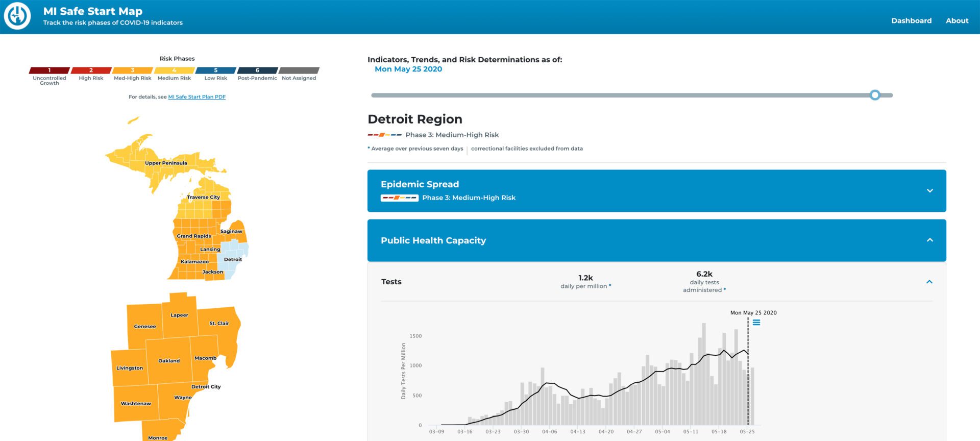Click the MI Safe Start logo icon
This screenshot has height=441, width=980.
coord(17,16)
